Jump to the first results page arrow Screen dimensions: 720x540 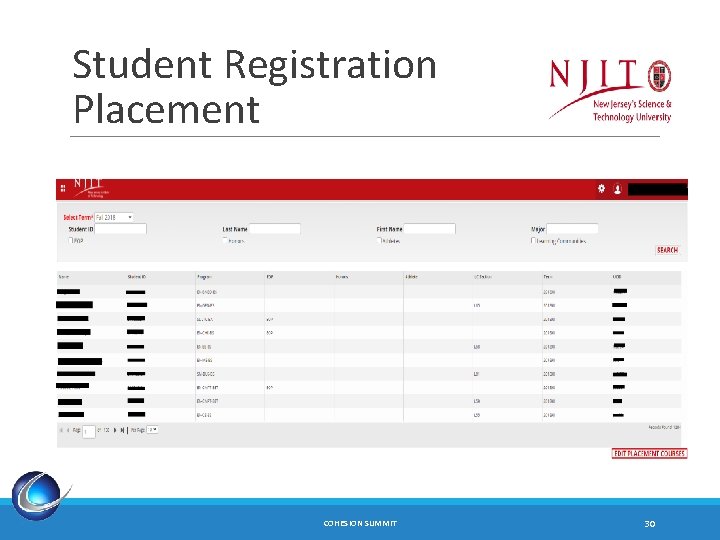click(61, 430)
